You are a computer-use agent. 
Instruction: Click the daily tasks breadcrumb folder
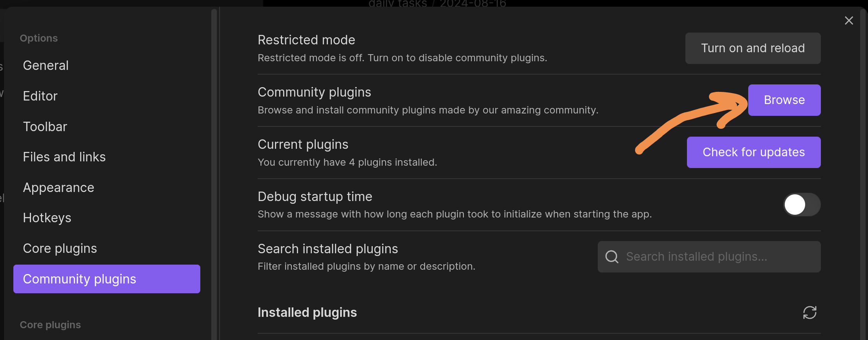pyautogui.click(x=397, y=4)
